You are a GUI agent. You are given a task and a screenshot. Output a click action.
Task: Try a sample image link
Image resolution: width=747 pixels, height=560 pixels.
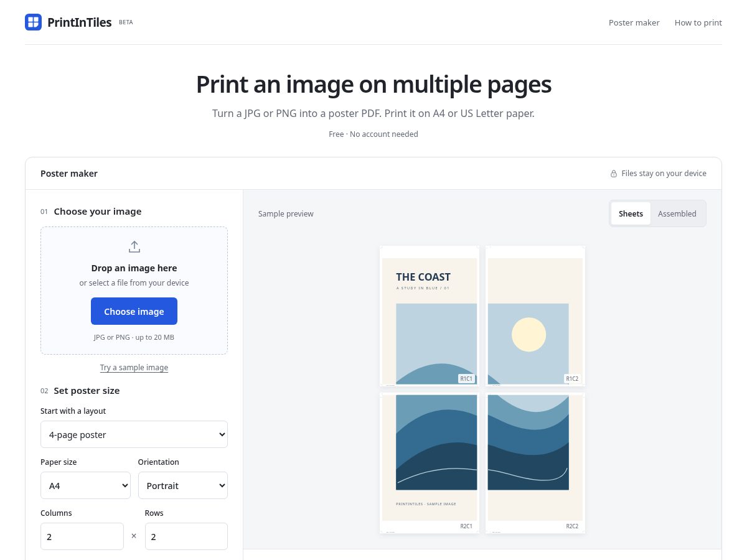pos(134,367)
